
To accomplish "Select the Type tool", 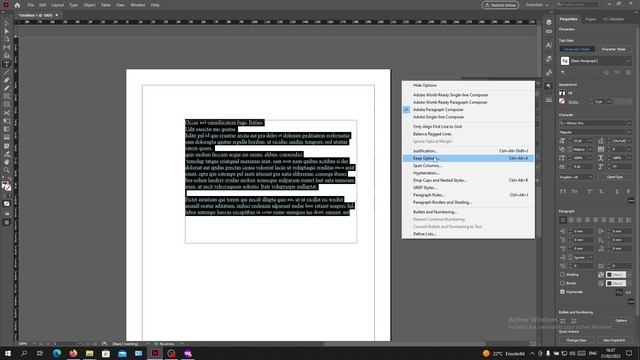I will pos(7,64).
